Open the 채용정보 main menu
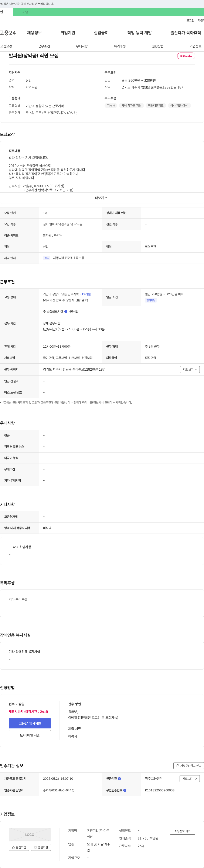 pos(34,33)
